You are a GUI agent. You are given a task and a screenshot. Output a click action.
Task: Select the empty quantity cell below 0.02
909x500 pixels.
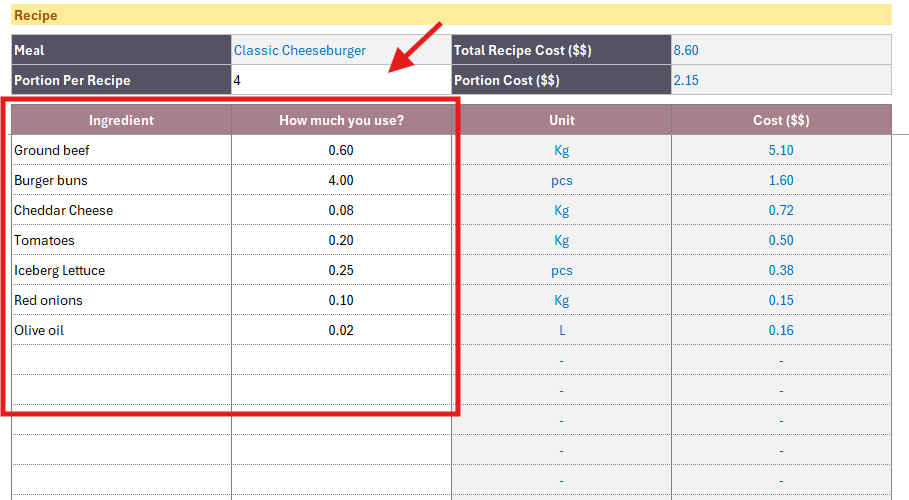341,360
